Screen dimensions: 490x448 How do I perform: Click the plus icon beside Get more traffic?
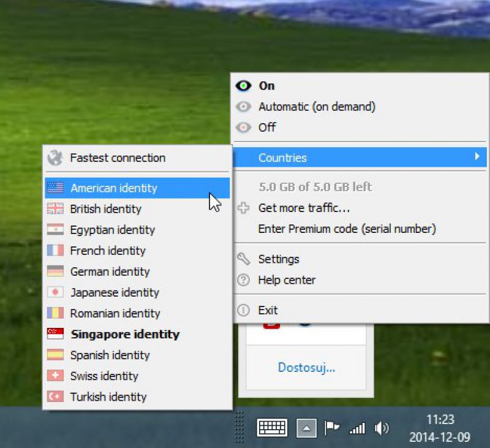click(243, 208)
